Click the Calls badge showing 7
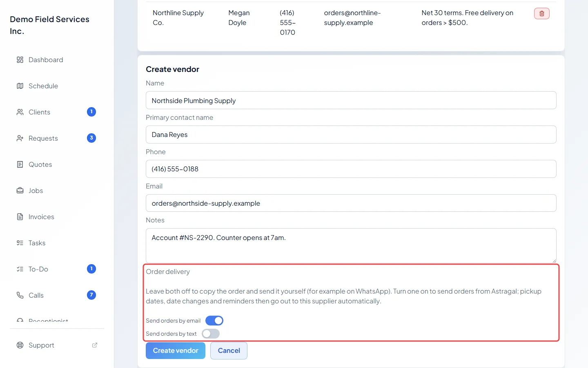588x368 pixels. [x=91, y=295]
